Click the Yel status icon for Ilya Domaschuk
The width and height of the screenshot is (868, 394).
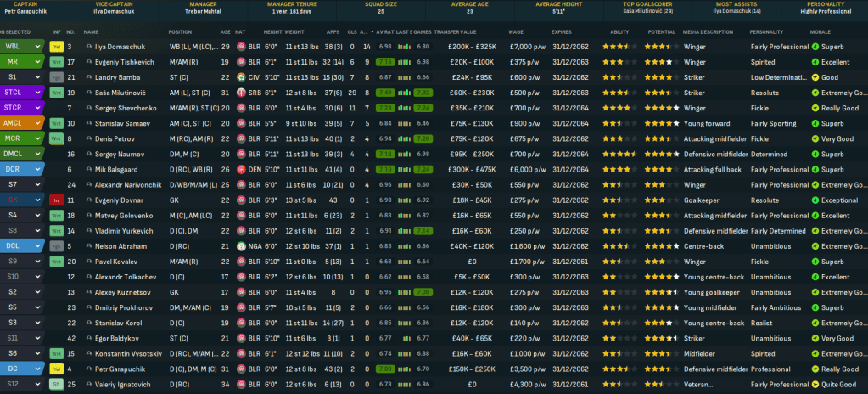pyautogui.click(x=56, y=46)
